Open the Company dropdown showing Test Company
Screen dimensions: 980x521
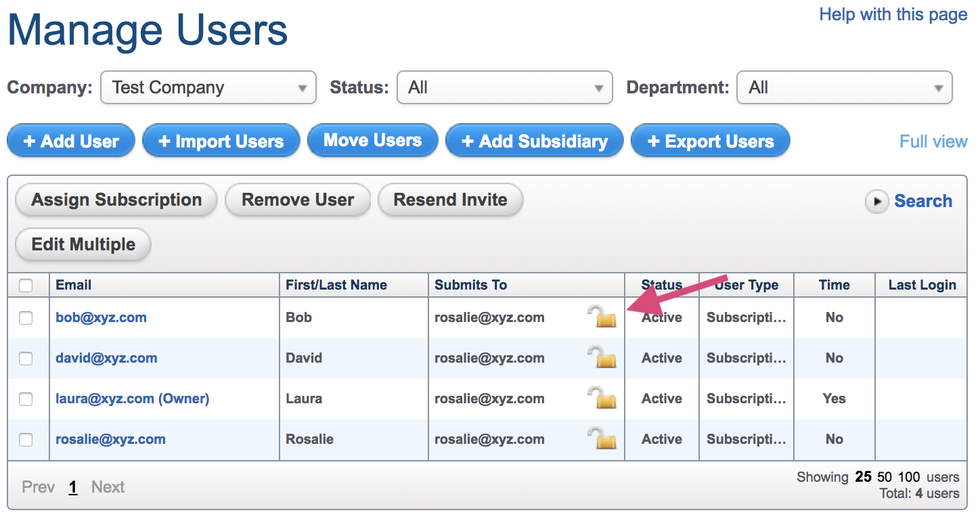tap(208, 87)
